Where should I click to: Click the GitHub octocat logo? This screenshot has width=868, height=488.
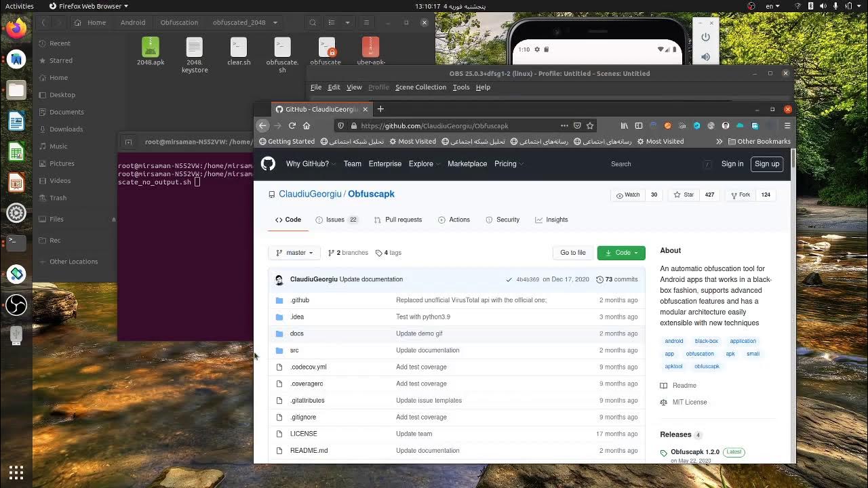click(x=268, y=163)
